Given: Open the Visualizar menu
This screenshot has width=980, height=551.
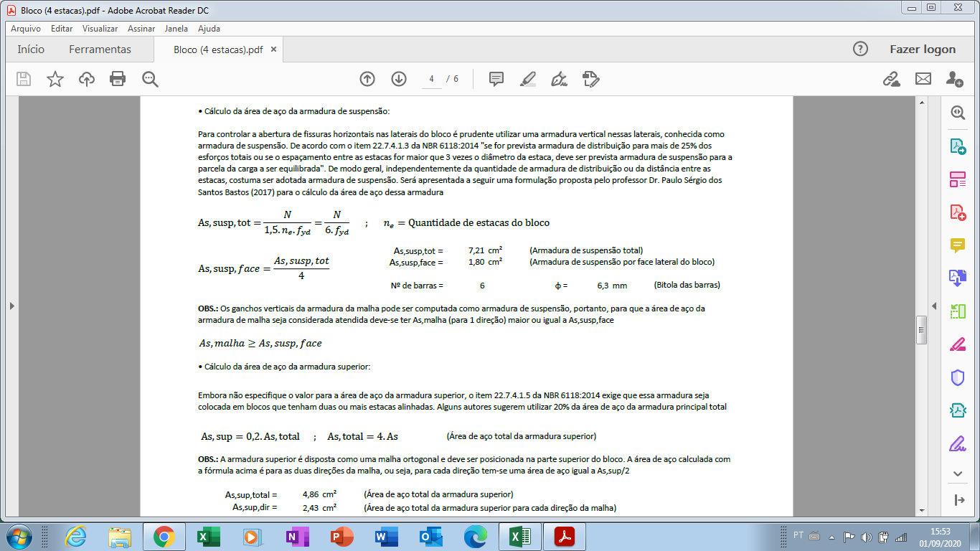Looking at the screenshot, I should (100, 29).
